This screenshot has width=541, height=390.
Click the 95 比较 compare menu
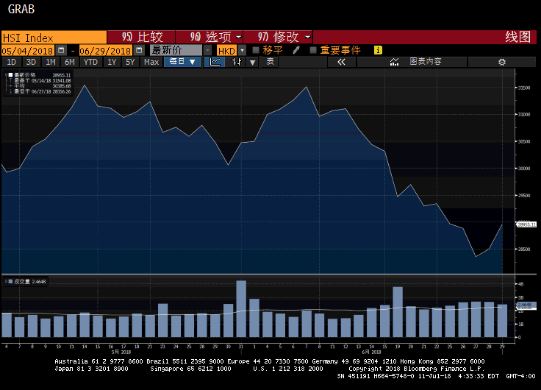pos(141,37)
